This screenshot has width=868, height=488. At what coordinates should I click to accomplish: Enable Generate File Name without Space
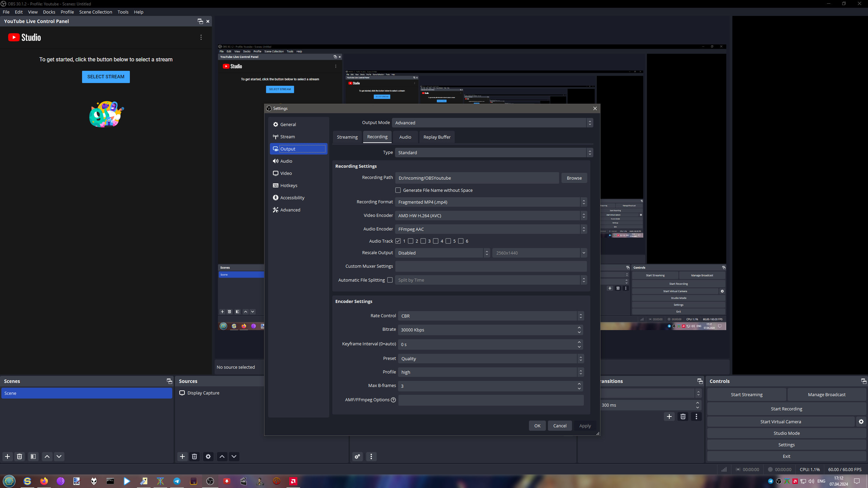(x=398, y=190)
